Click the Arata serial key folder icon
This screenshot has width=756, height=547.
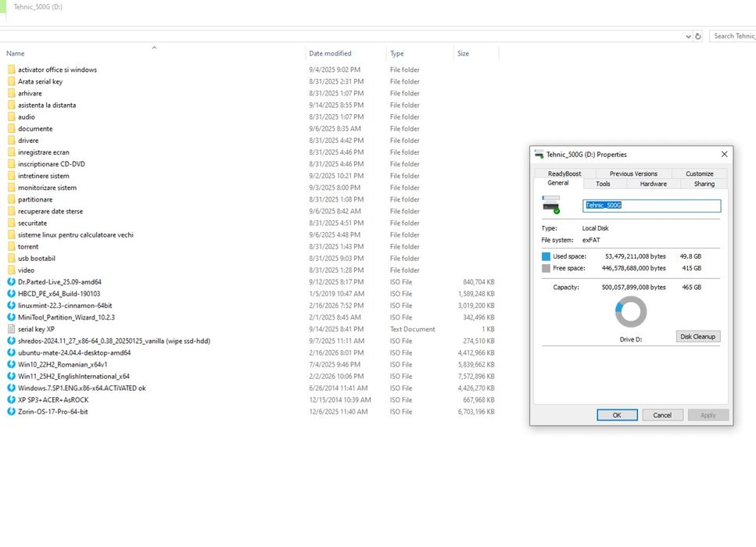(11, 81)
